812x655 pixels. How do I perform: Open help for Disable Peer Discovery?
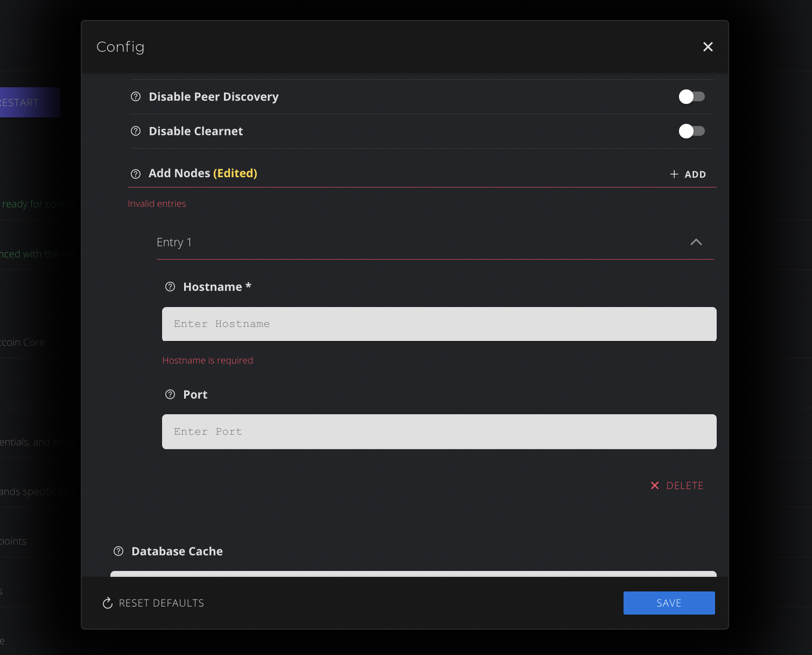[136, 97]
